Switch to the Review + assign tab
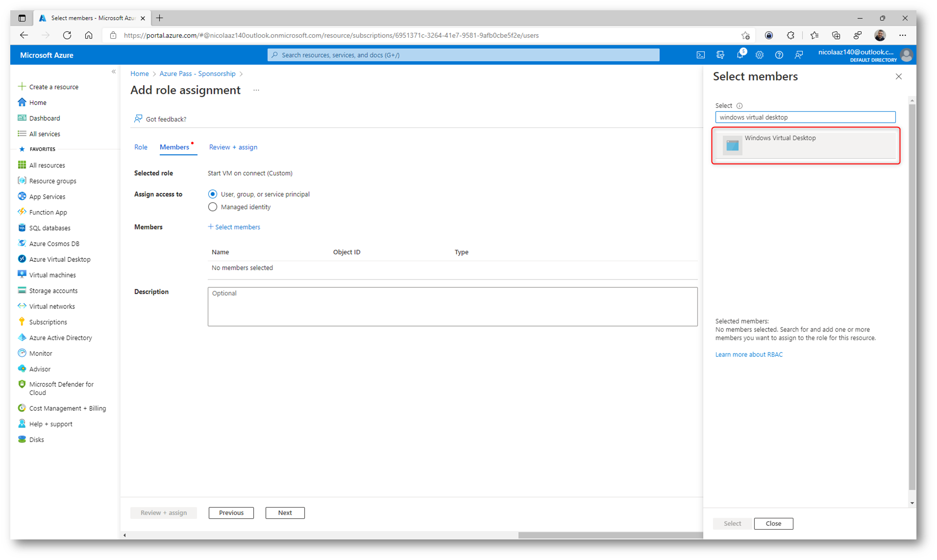This screenshot has height=560, width=937. pos(233,147)
